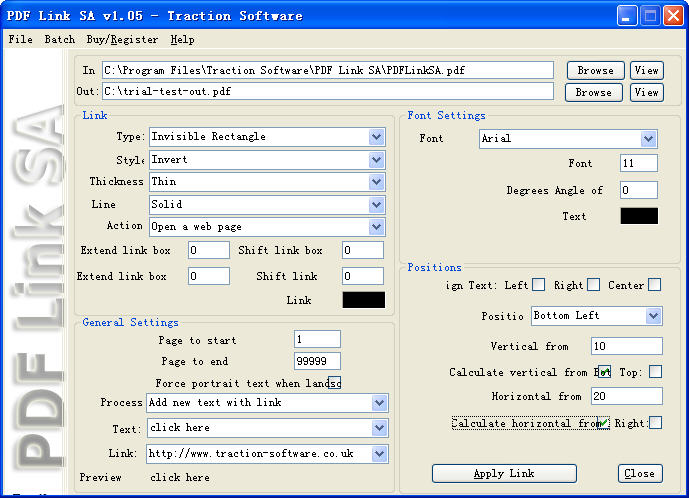
Task: Expand the Position dropdown showing Bottom Left
Action: click(653, 316)
